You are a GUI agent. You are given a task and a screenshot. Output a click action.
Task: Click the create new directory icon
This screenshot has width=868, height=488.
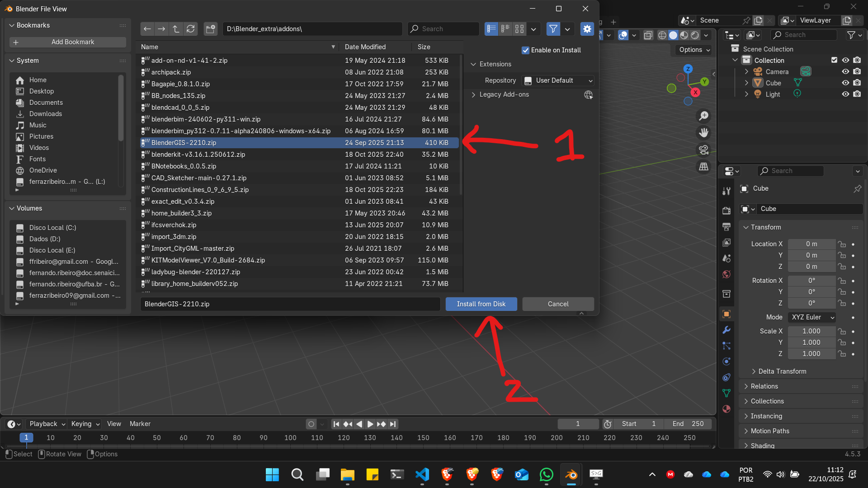(210, 29)
